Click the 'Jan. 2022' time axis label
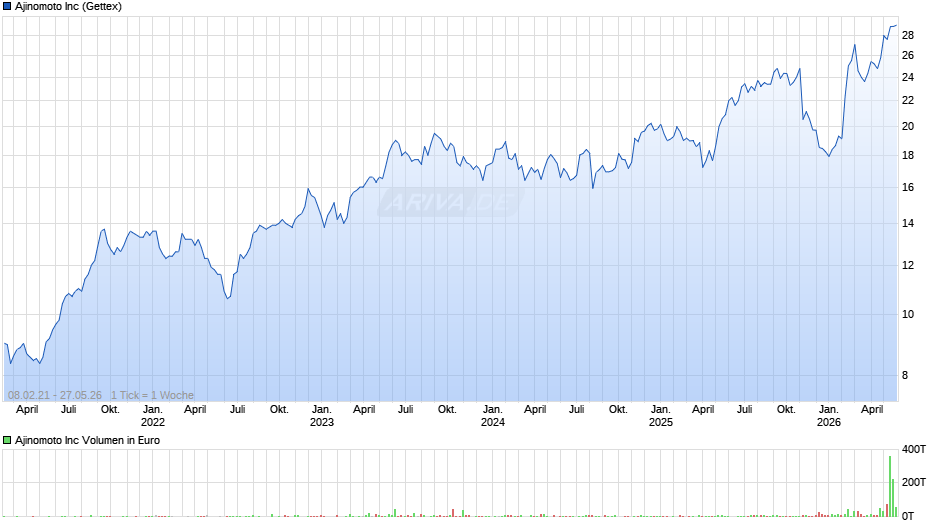Viewport: 940px width, 526px height. tap(153, 416)
